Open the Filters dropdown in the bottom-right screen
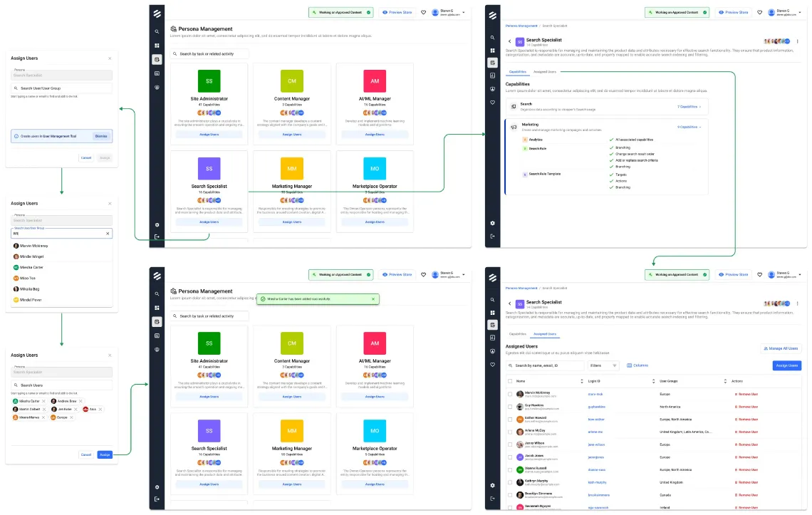This screenshot has width=812, height=515. [x=603, y=366]
